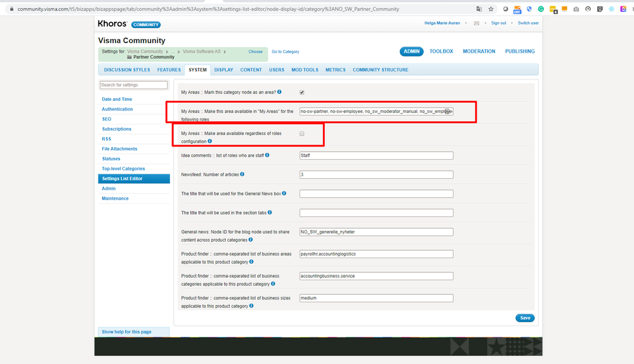Click Show help for this page

click(126, 332)
